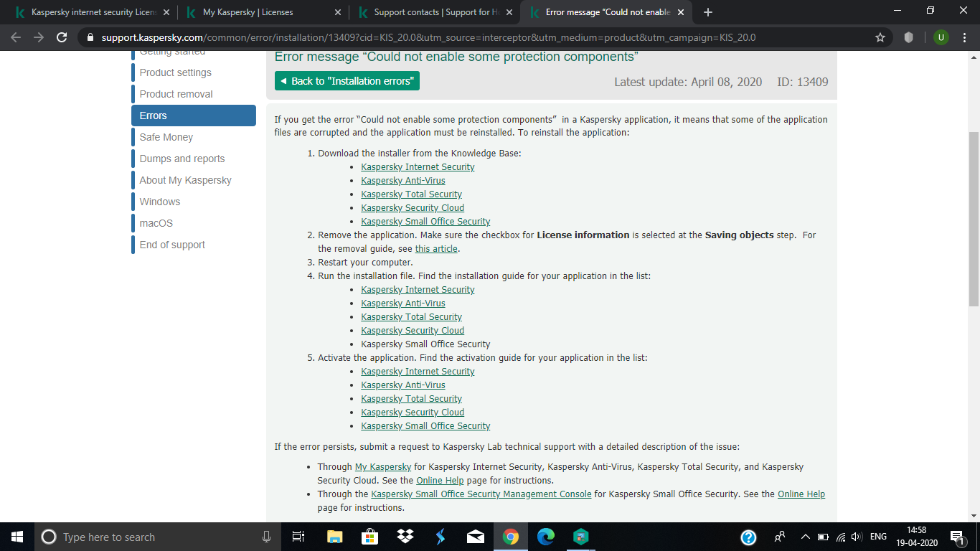980x551 pixels.
Task: Go back using the browser back arrow
Action: [16, 37]
